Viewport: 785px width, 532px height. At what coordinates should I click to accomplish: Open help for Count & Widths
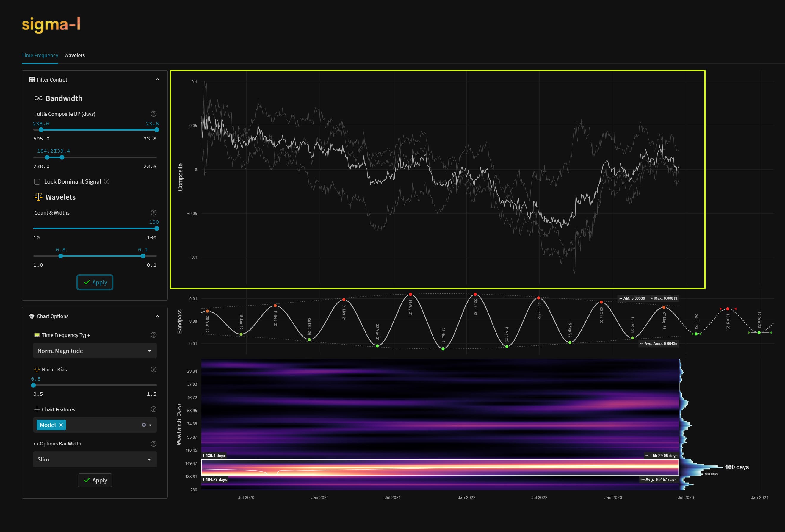pyautogui.click(x=154, y=212)
